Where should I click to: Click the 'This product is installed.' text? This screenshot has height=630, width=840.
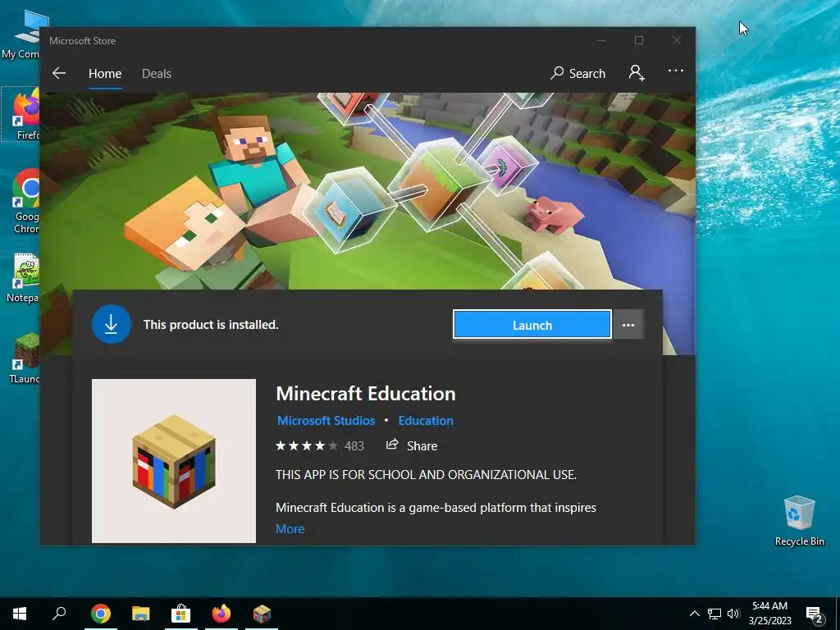211,325
